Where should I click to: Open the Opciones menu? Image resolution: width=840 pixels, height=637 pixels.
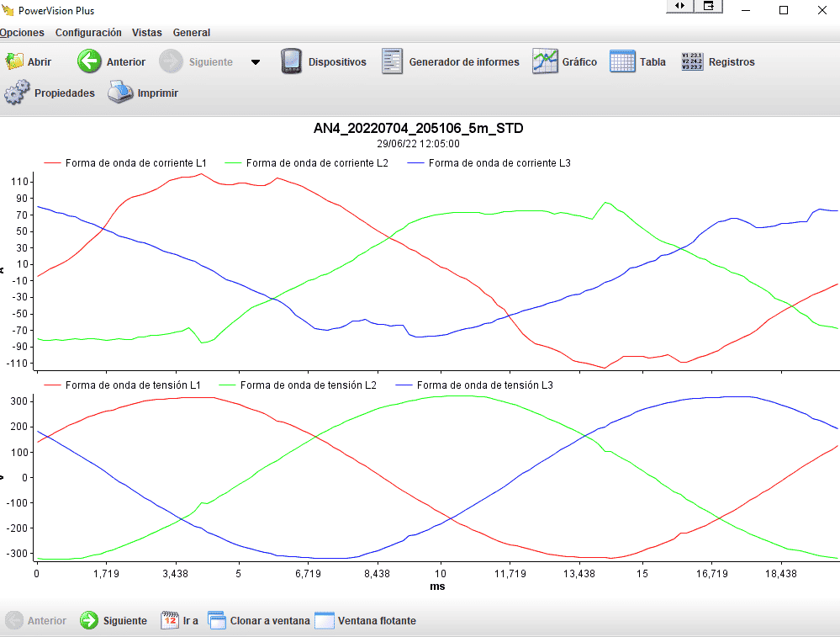point(22,33)
